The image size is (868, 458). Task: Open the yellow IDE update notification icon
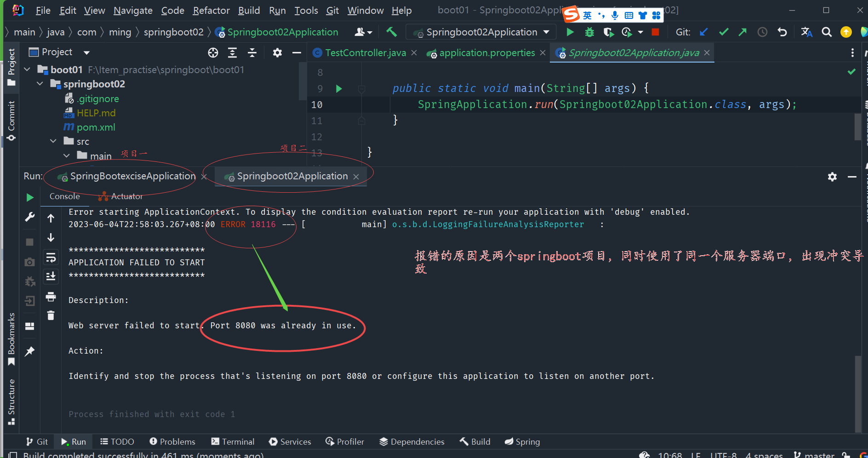click(846, 32)
